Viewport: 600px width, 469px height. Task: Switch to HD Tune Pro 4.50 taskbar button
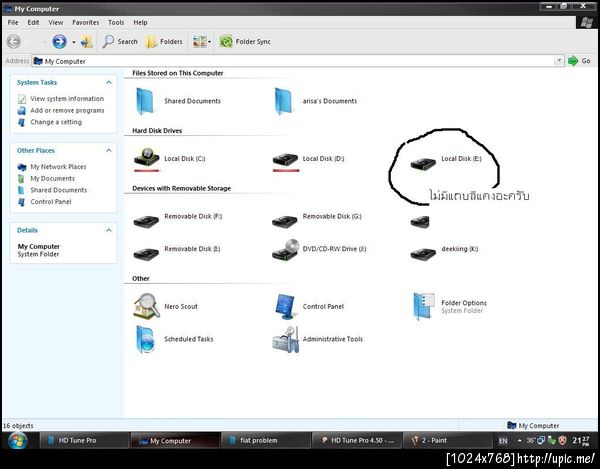tap(357, 440)
